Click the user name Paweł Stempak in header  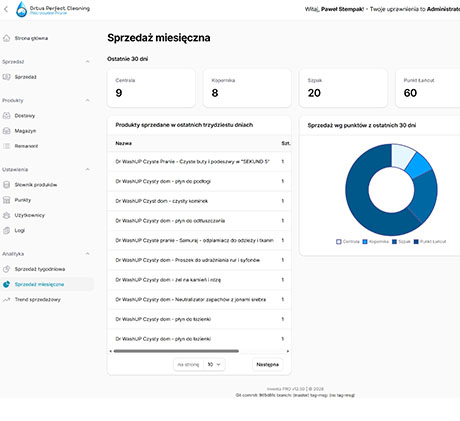pos(342,9)
